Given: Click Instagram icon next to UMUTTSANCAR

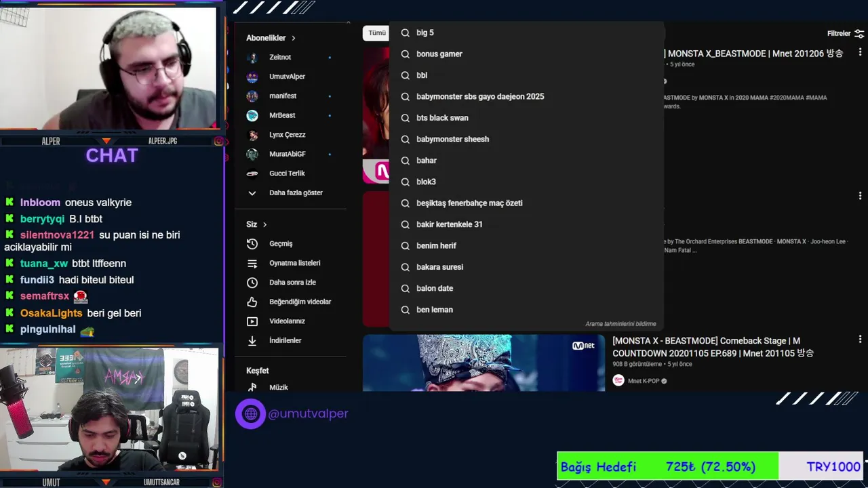Looking at the screenshot, I should point(218,483).
